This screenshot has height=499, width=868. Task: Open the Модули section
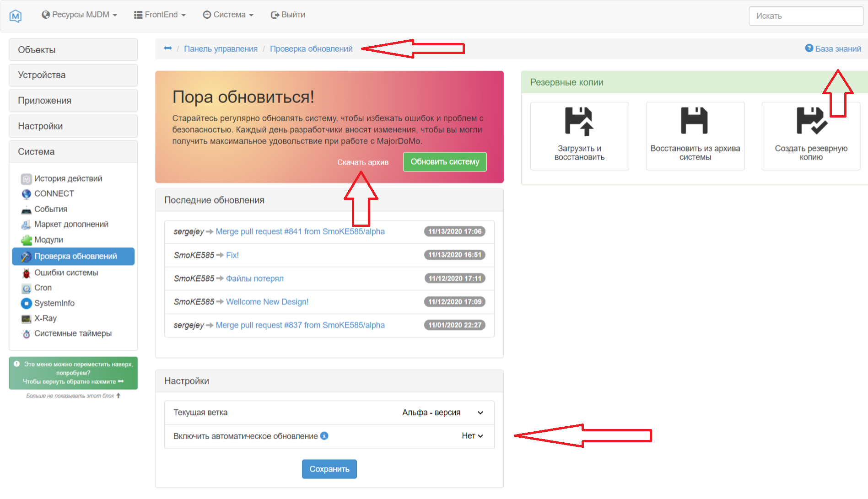point(49,239)
